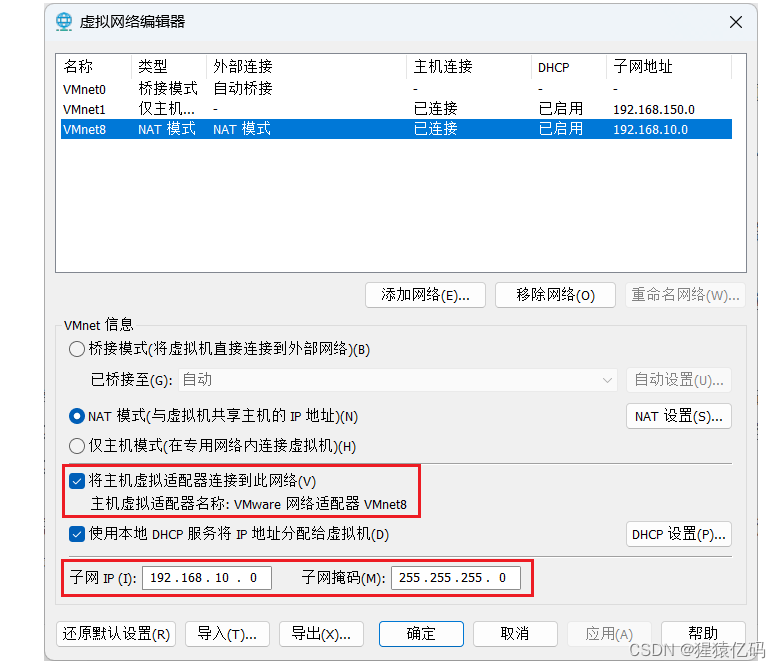The width and height of the screenshot is (781, 668).
Task: Confirm with the 确定 button
Action: (x=421, y=634)
